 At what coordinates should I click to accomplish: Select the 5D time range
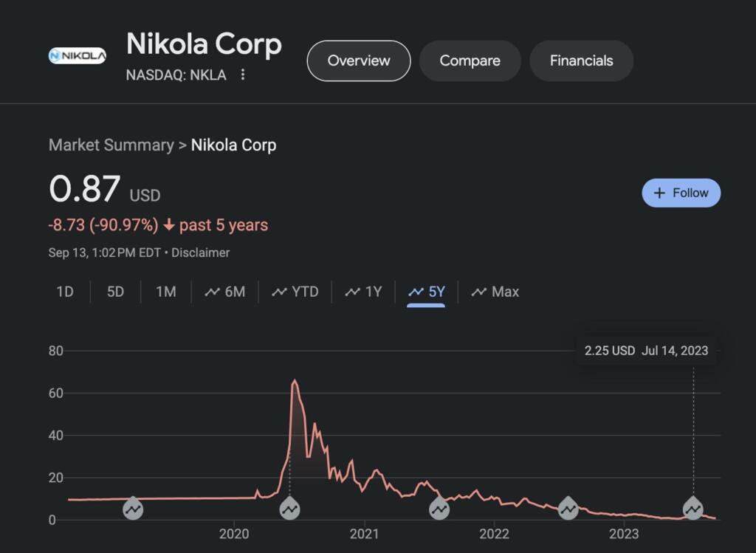pos(115,292)
